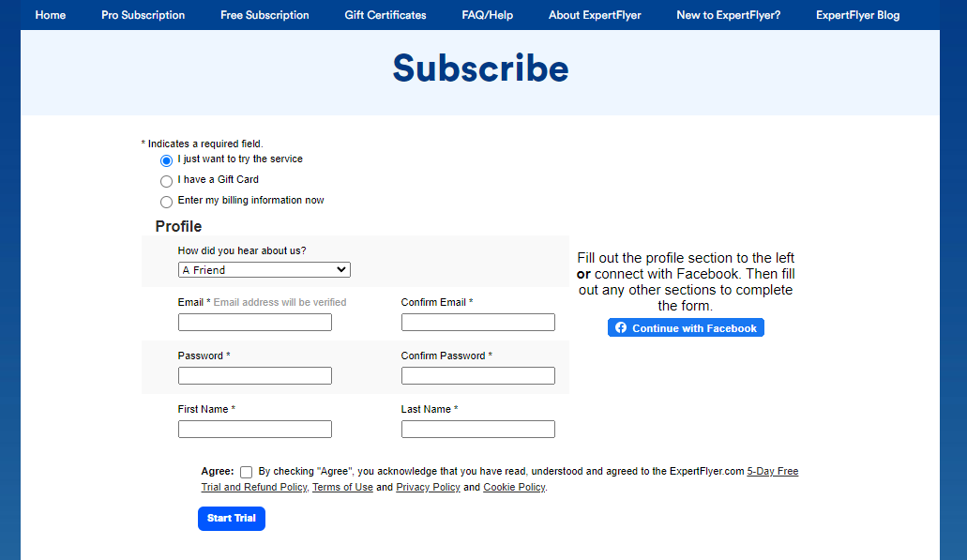Focus the Confirm Email field
The image size is (967, 560).
(x=478, y=322)
